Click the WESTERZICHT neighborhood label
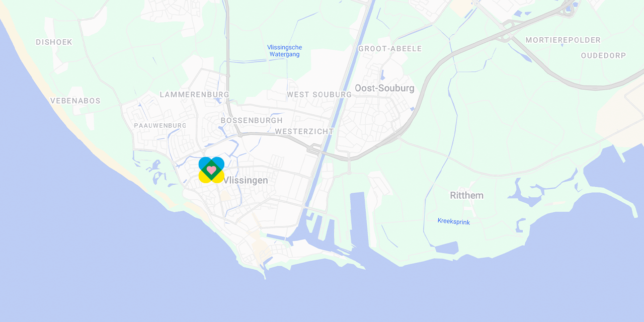 (x=304, y=131)
